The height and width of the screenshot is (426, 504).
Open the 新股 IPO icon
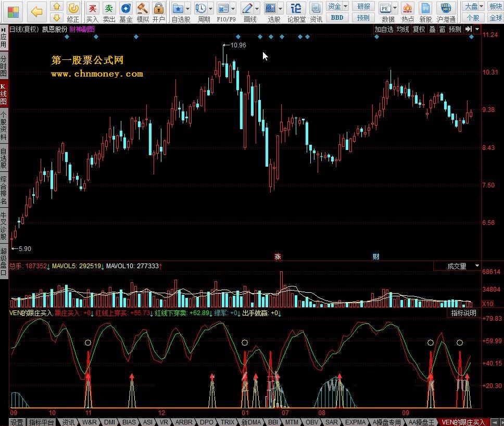(425, 12)
